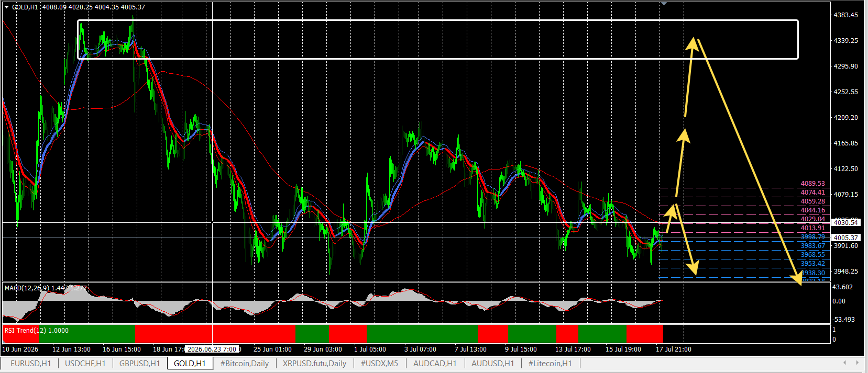Click the 4089.53 pink resistance level label
868x373 pixels.
click(812, 184)
